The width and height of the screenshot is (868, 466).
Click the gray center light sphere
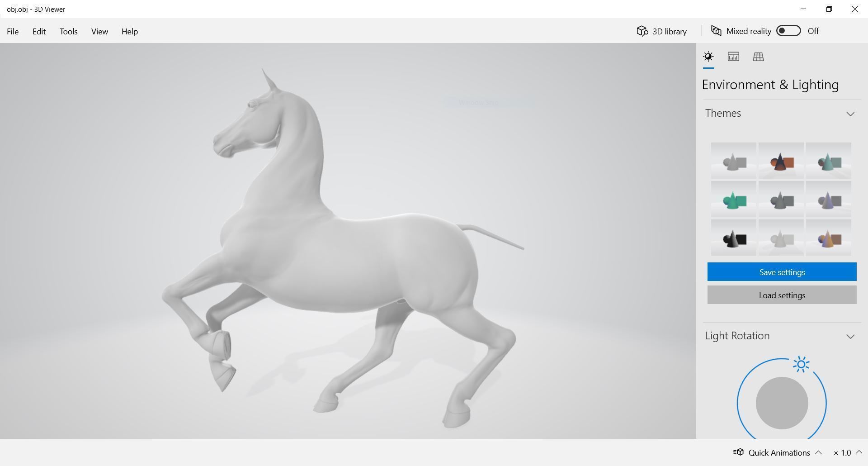pyautogui.click(x=782, y=403)
